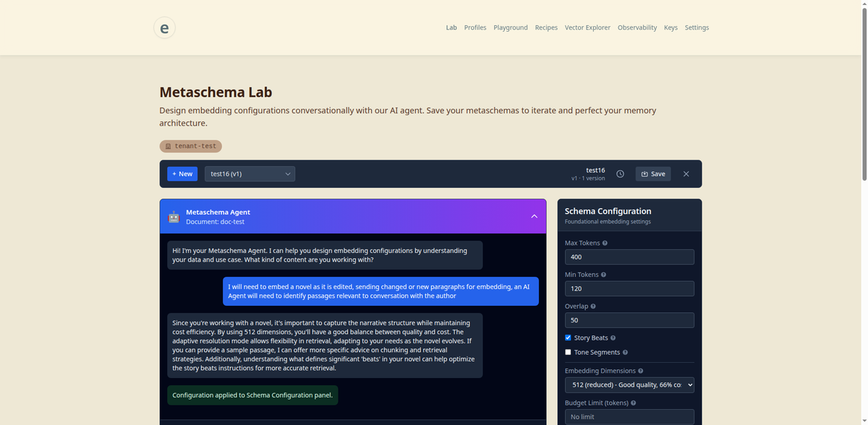Click the circular 'e' logo
Image resolution: width=868 pixels, height=425 pixels.
coord(164,27)
